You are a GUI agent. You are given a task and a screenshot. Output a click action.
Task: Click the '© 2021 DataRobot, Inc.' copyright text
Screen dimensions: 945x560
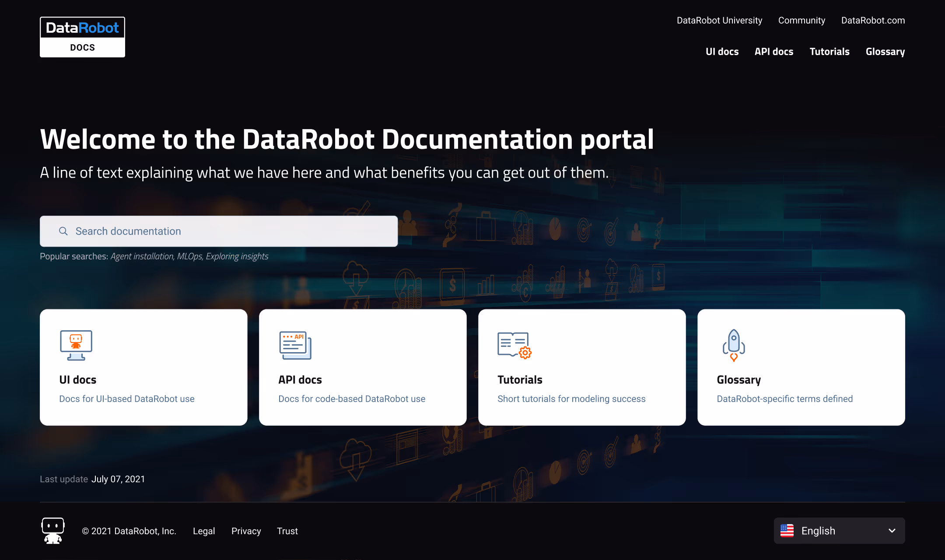[129, 531]
